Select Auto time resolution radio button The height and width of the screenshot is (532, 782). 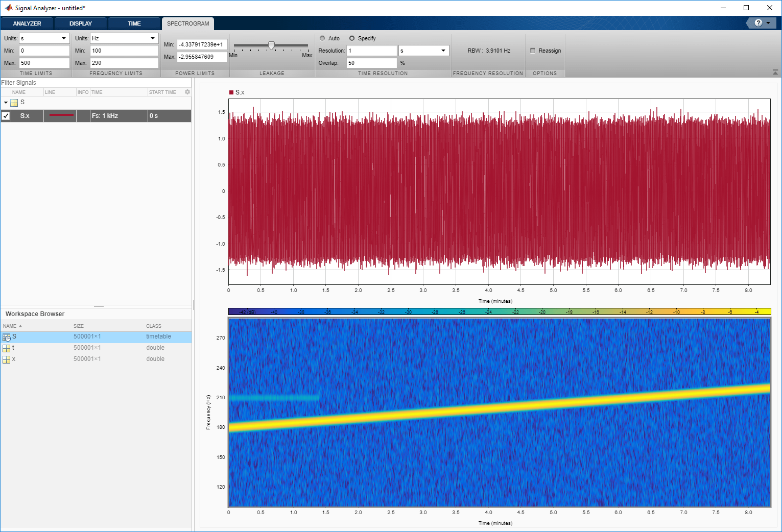[x=322, y=38]
